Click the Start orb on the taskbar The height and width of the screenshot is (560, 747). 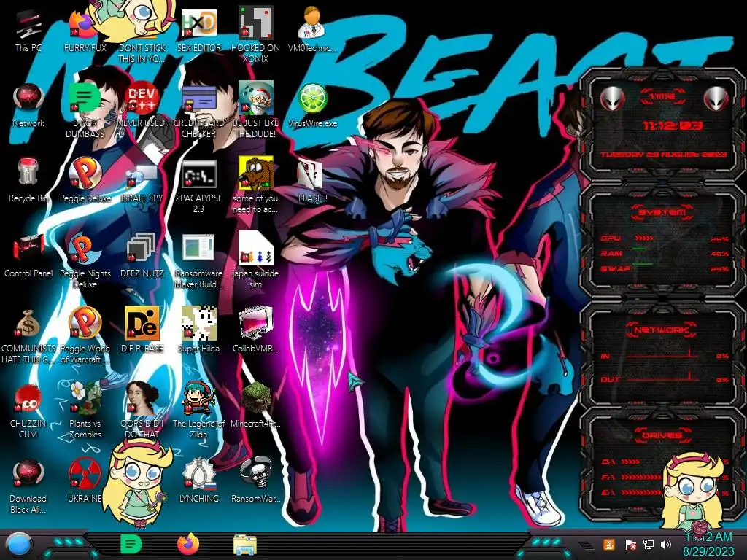(x=18, y=545)
